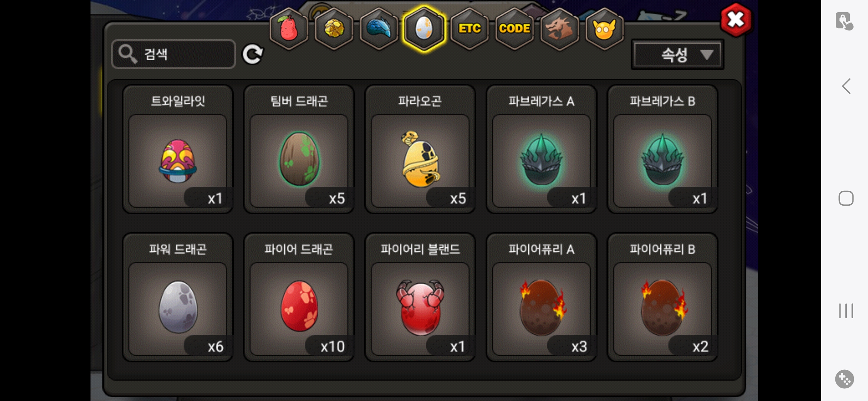This screenshot has height=401, width=868.
Task: Select the yellow cat face category icon
Action: [604, 29]
